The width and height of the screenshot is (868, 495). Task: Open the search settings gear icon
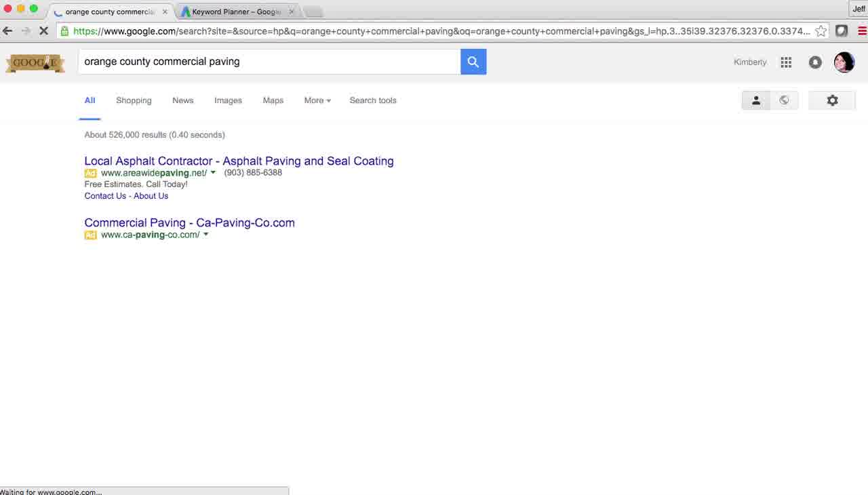[x=832, y=100]
